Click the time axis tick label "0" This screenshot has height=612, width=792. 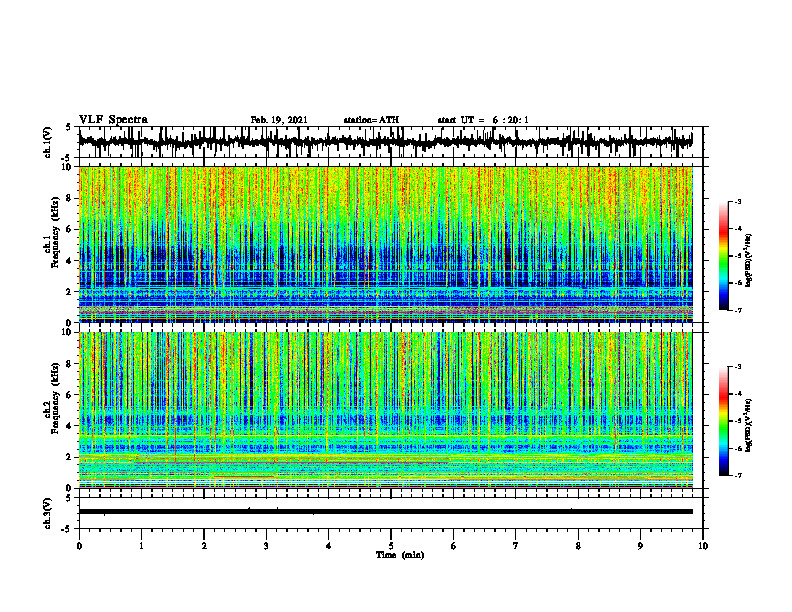click(x=79, y=546)
